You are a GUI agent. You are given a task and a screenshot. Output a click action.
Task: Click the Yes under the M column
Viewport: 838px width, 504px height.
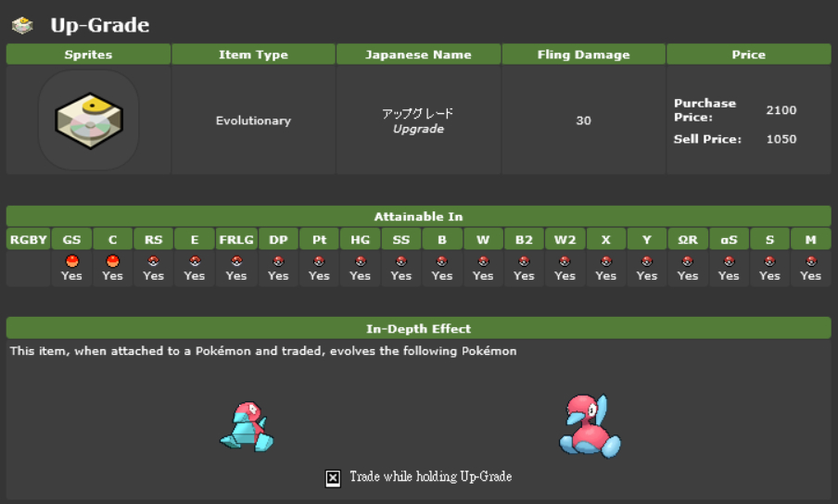coord(811,275)
